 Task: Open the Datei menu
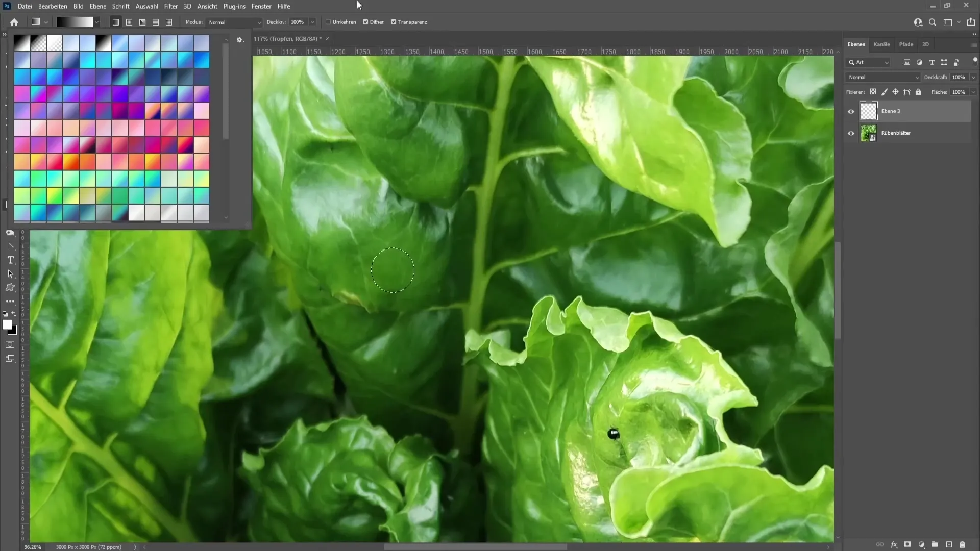coord(24,6)
